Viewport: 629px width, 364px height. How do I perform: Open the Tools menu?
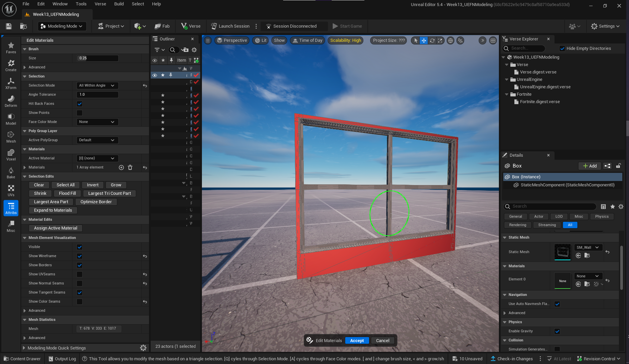(x=81, y=4)
